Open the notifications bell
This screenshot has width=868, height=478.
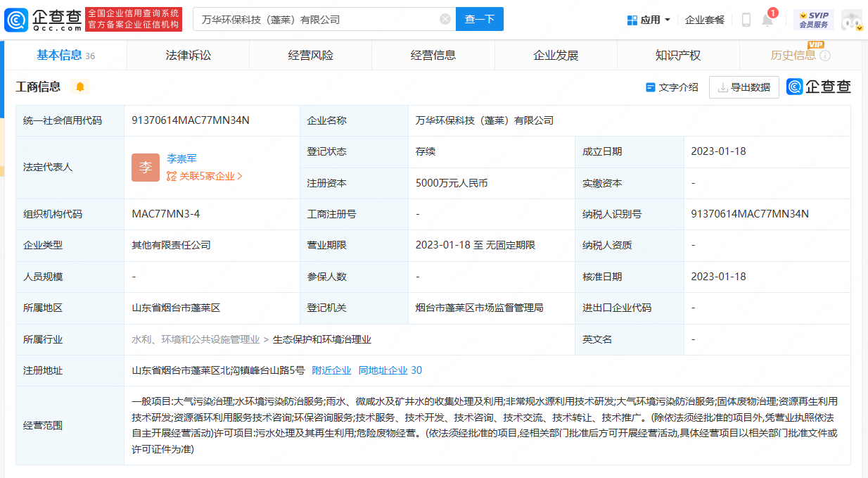tap(767, 20)
